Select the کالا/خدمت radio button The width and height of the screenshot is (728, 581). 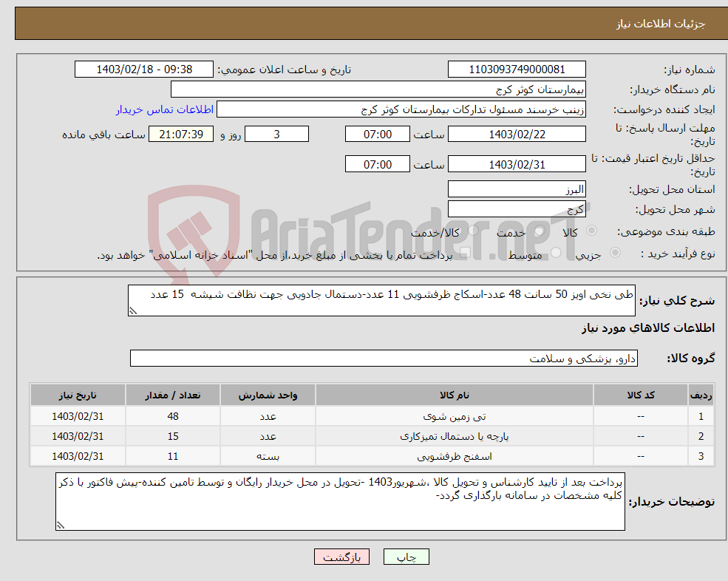pyautogui.click(x=473, y=231)
